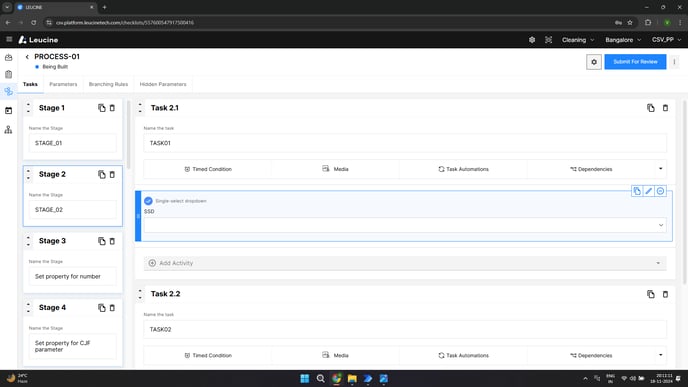Open Media for Task 2.1
688x387 pixels.
pyautogui.click(x=336, y=169)
